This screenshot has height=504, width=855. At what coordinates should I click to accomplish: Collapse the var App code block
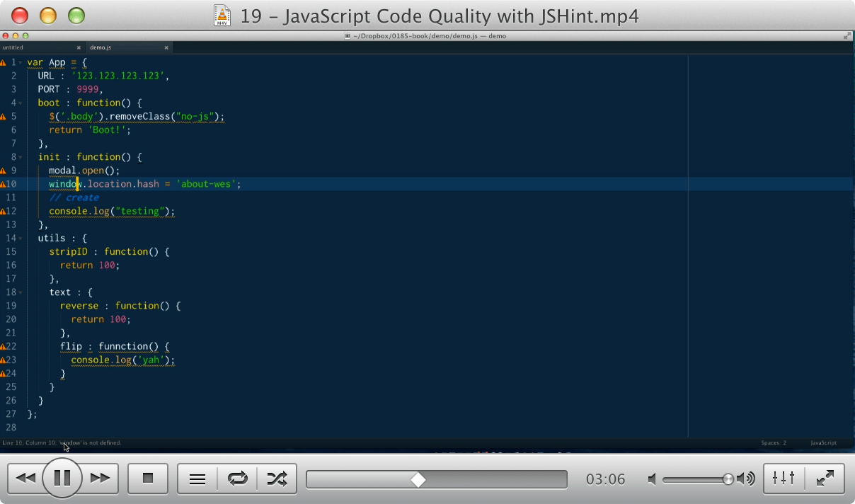21,62
